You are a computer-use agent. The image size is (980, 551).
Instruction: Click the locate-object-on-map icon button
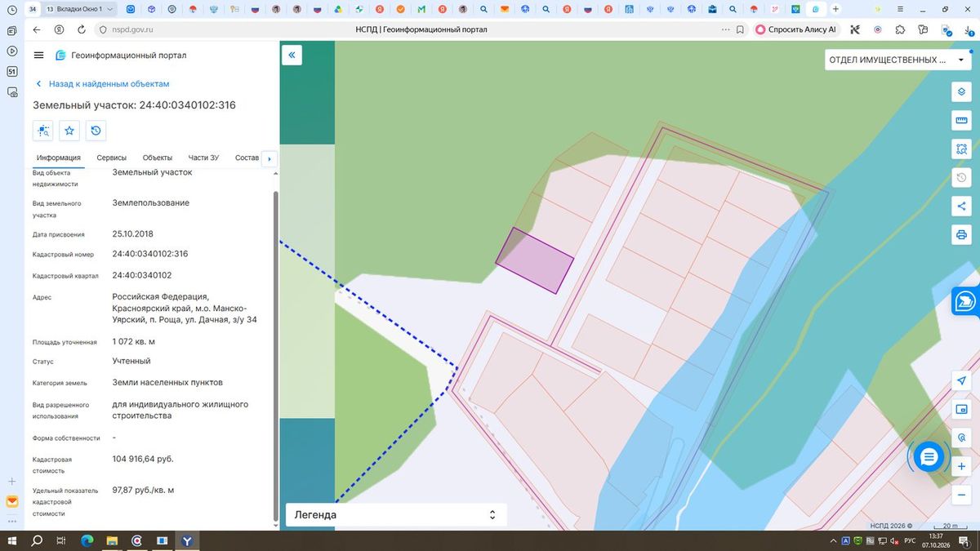(43, 131)
